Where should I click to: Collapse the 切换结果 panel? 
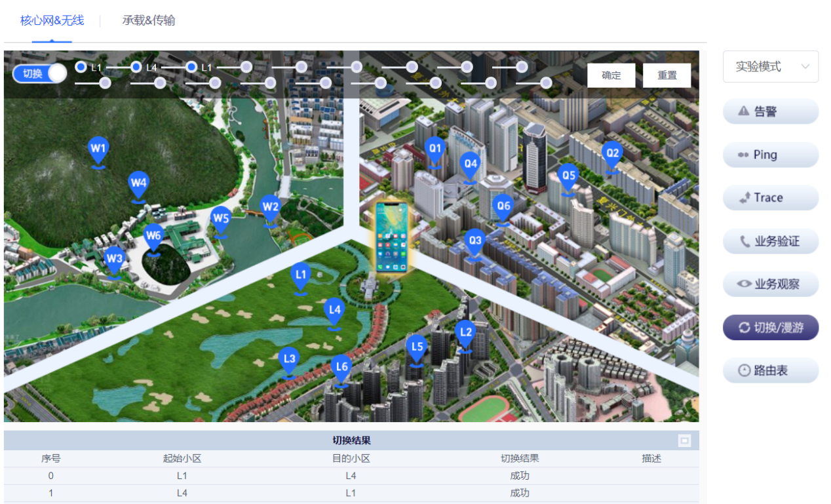point(684,441)
